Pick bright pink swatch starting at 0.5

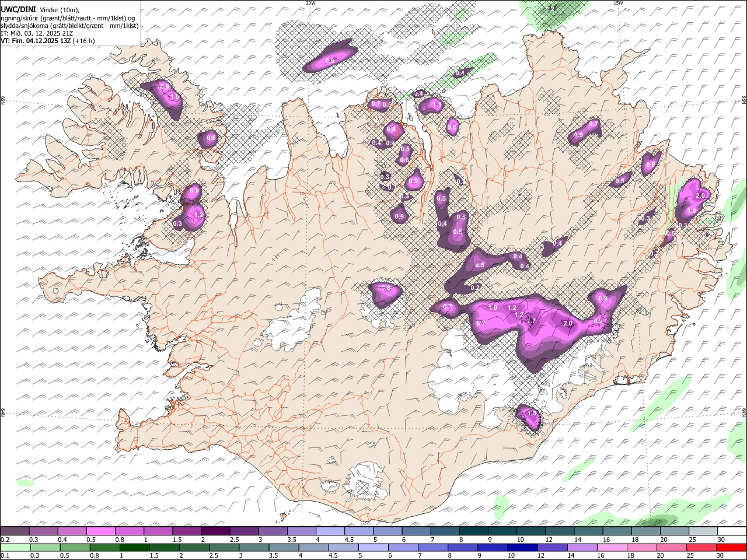coord(100,531)
